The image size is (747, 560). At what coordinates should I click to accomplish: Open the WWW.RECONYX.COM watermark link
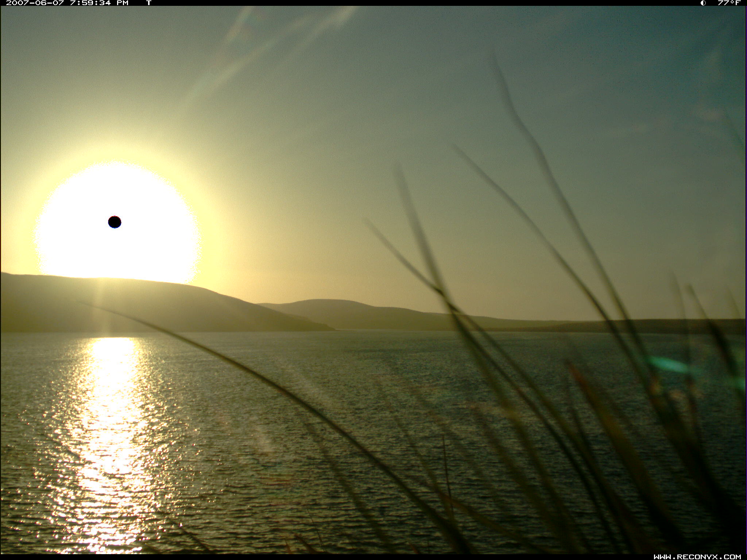[x=697, y=557]
